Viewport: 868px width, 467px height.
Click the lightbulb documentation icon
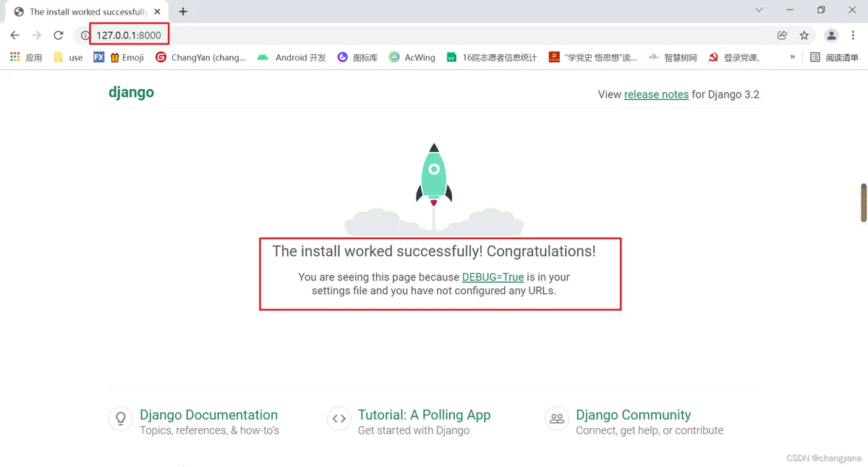click(x=121, y=419)
